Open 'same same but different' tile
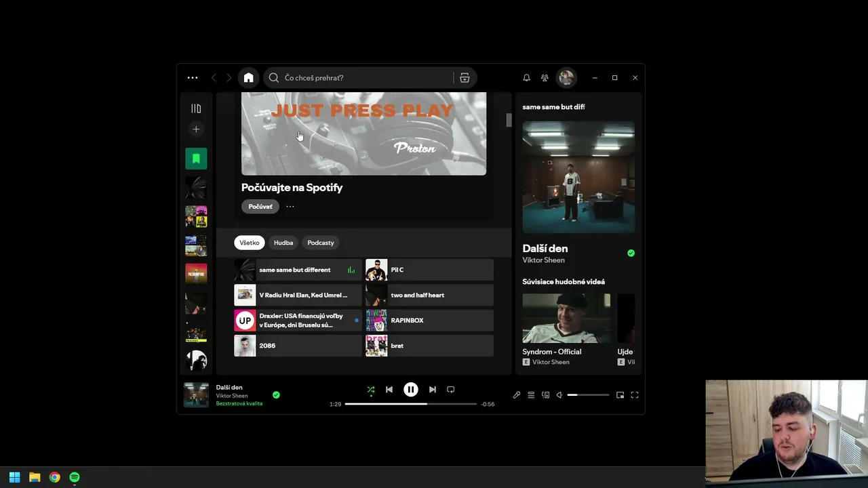The width and height of the screenshot is (868, 488). click(298, 270)
